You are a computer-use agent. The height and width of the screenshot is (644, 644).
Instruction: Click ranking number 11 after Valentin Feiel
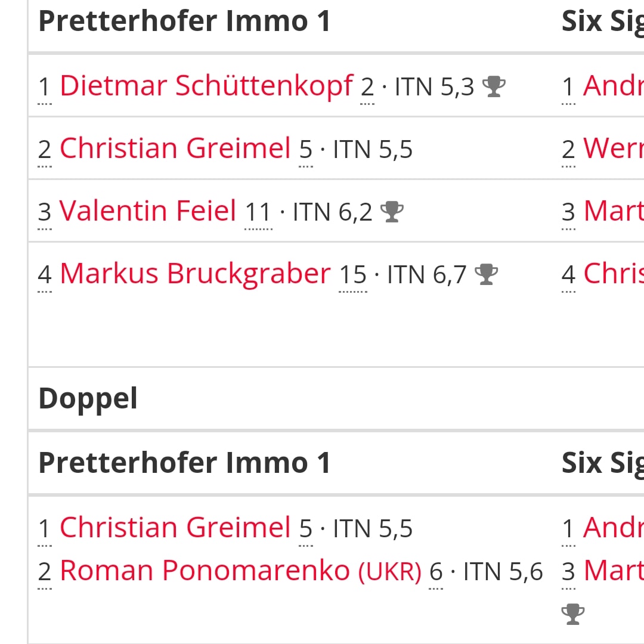coord(258,212)
